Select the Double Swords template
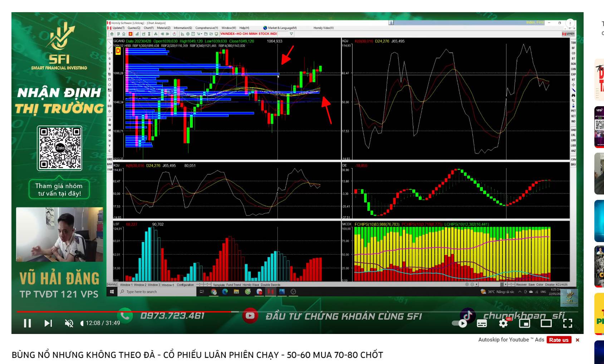 click(x=270, y=285)
